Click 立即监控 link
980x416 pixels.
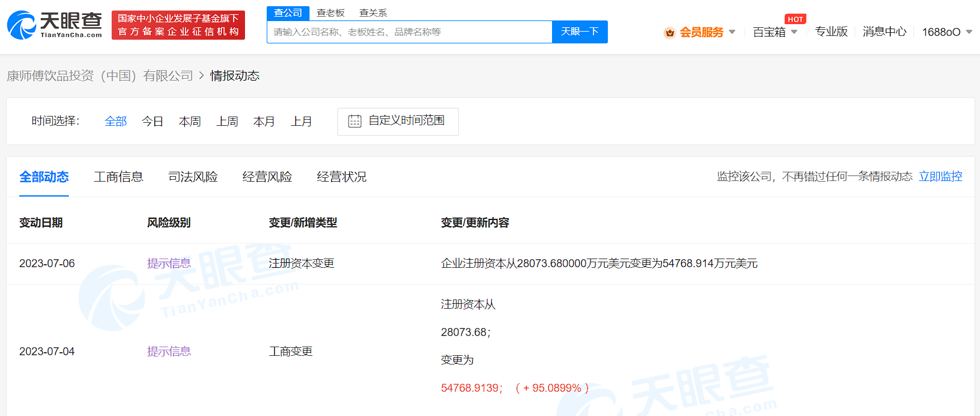point(940,177)
